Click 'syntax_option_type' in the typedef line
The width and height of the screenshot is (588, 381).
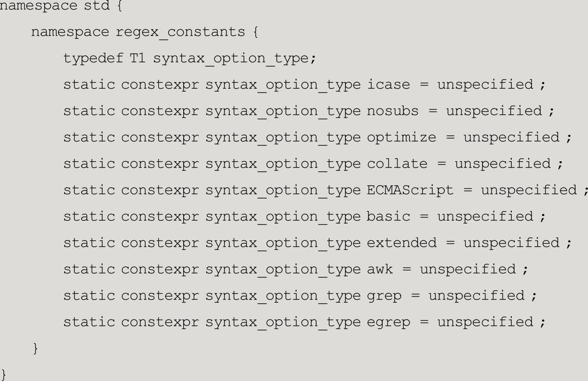click(x=231, y=59)
